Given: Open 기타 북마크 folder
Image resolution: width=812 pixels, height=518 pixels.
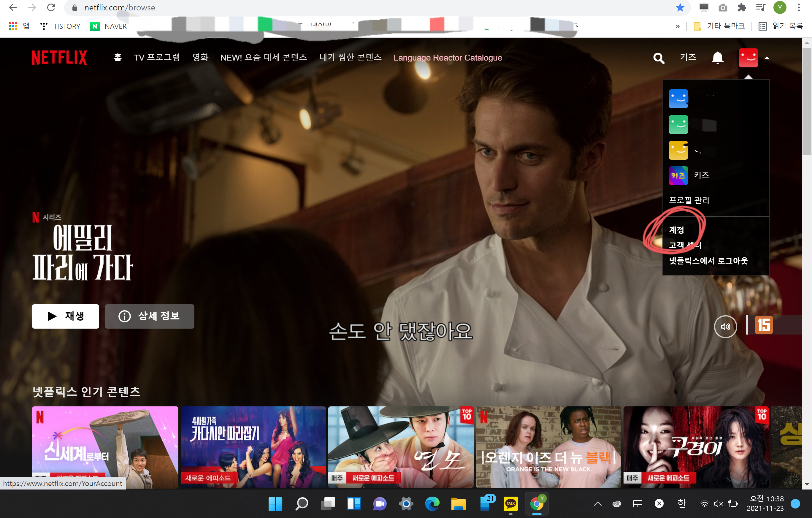Looking at the screenshot, I should tap(719, 26).
